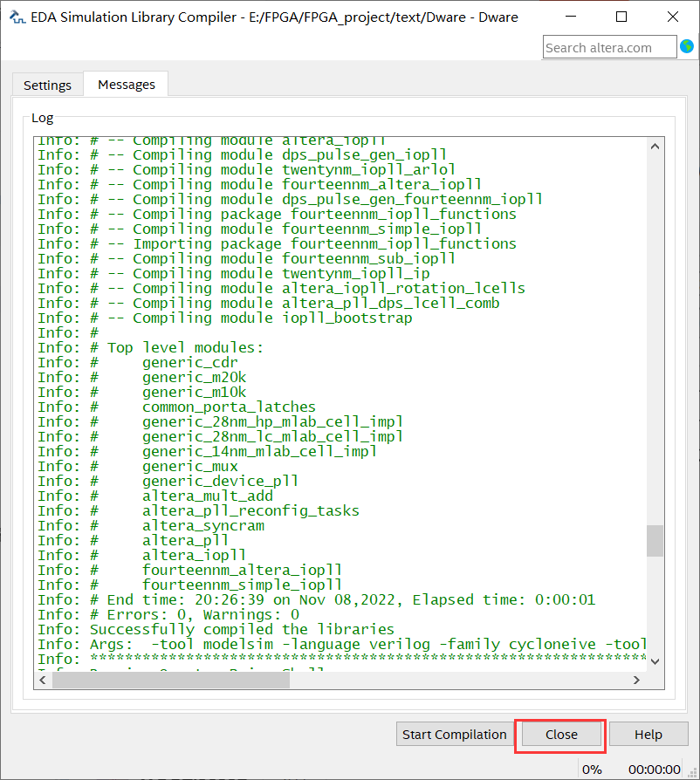Click the log scroll right arrow
This screenshot has width=700, height=780.
click(636, 680)
